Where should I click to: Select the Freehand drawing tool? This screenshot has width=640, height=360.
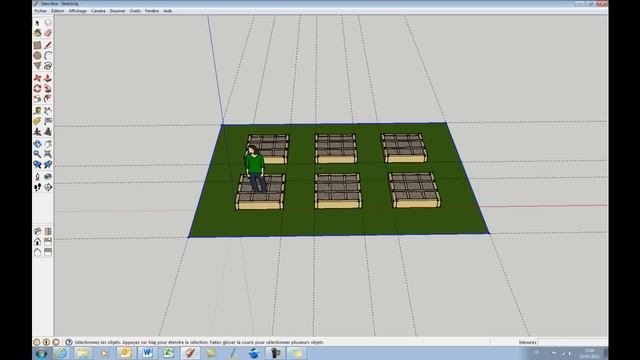[48, 66]
